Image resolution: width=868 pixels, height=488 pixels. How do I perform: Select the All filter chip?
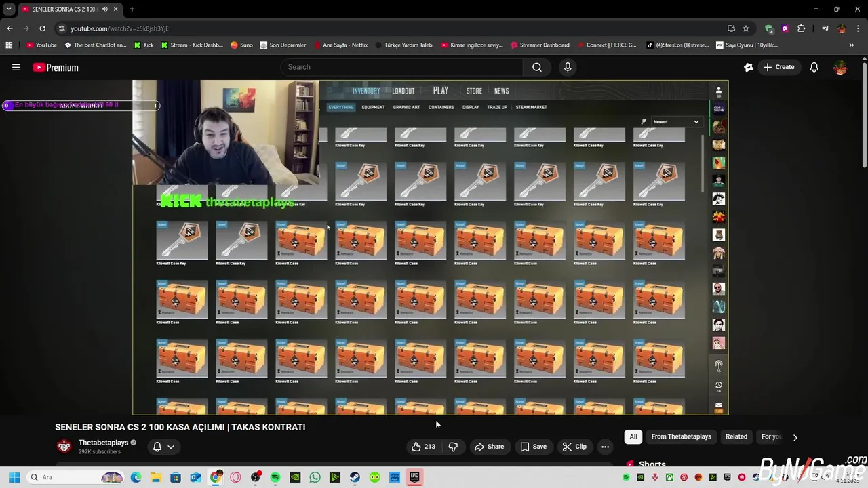633,436
